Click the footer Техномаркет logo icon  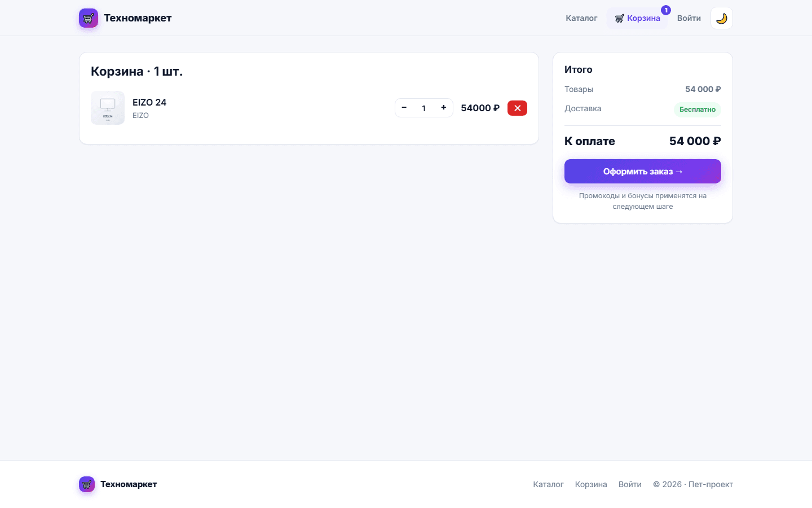click(87, 484)
